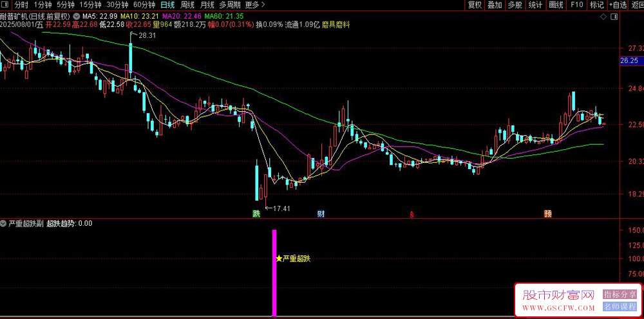Screen dimensions: 644x319
Task: Click the close price 收22.65
Action: point(139,24)
